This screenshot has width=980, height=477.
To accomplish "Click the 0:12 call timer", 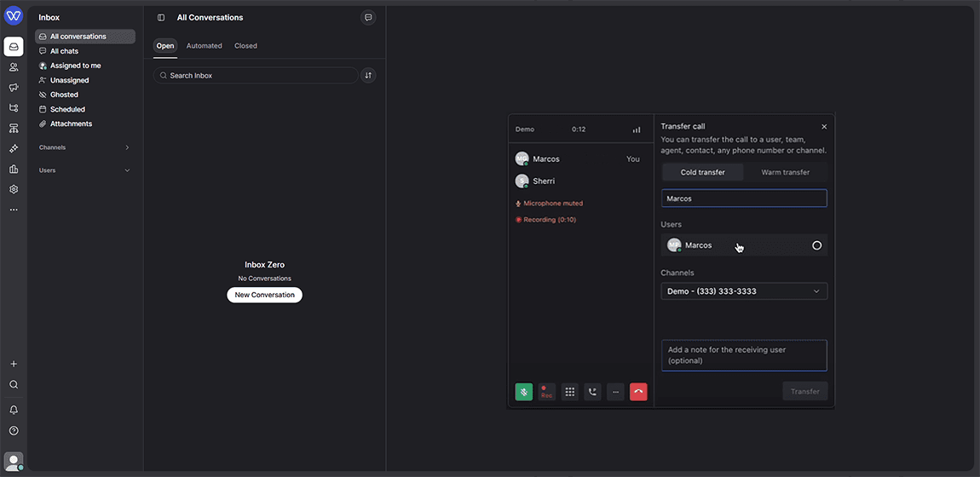I will [x=579, y=129].
